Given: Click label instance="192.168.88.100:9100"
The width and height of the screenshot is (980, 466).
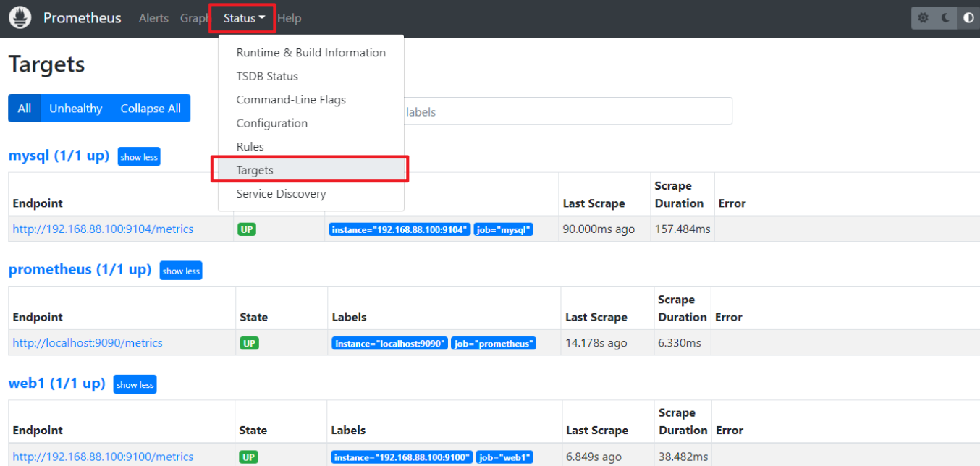Looking at the screenshot, I should 402,457.
